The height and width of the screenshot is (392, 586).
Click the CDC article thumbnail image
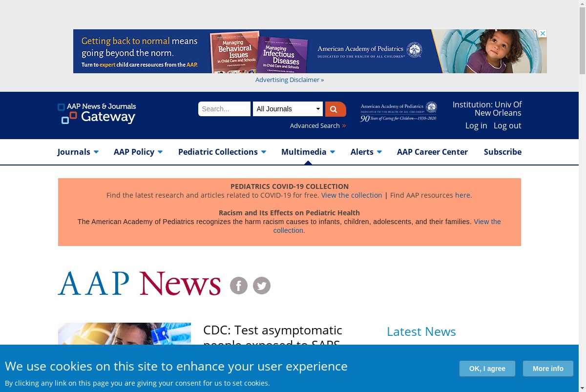tap(125, 334)
